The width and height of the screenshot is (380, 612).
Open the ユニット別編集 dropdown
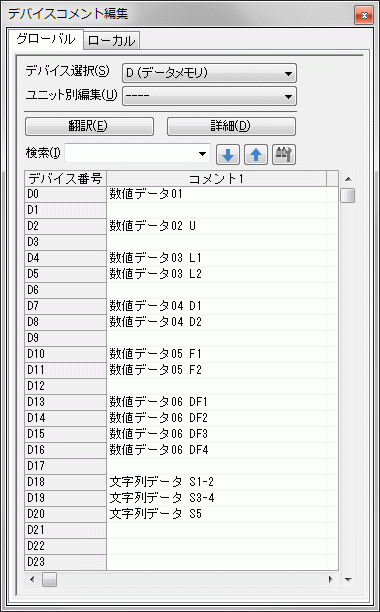(x=210, y=96)
